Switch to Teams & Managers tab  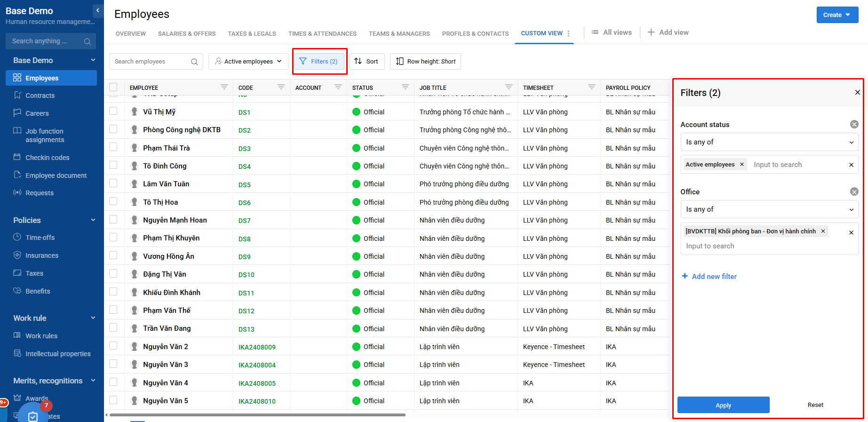399,34
